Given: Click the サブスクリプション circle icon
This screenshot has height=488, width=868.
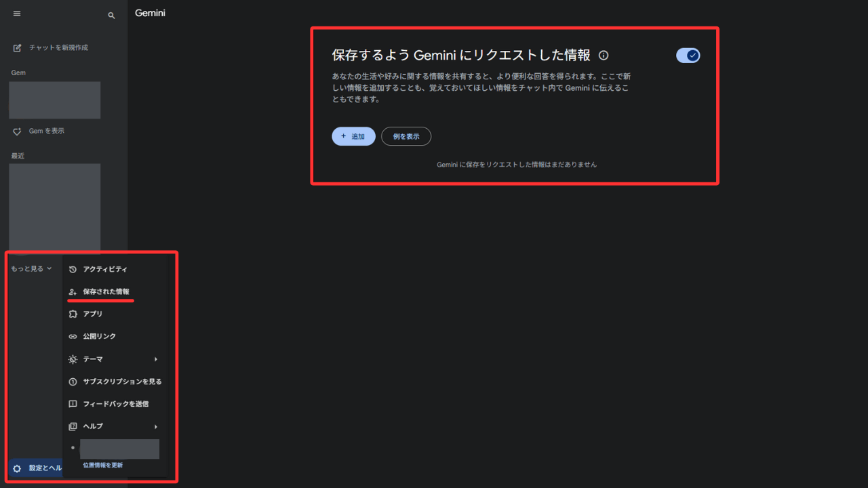Looking at the screenshot, I should click(73, 382).
